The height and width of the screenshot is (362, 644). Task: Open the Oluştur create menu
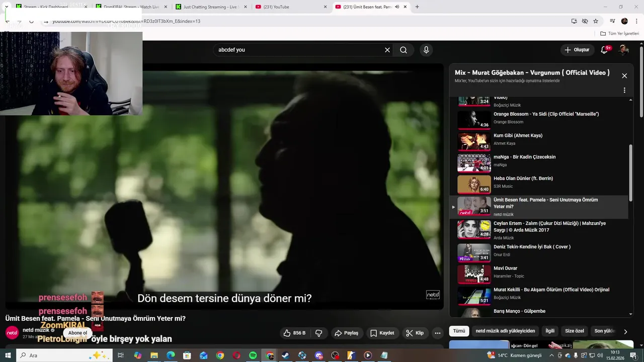point(577,50)
